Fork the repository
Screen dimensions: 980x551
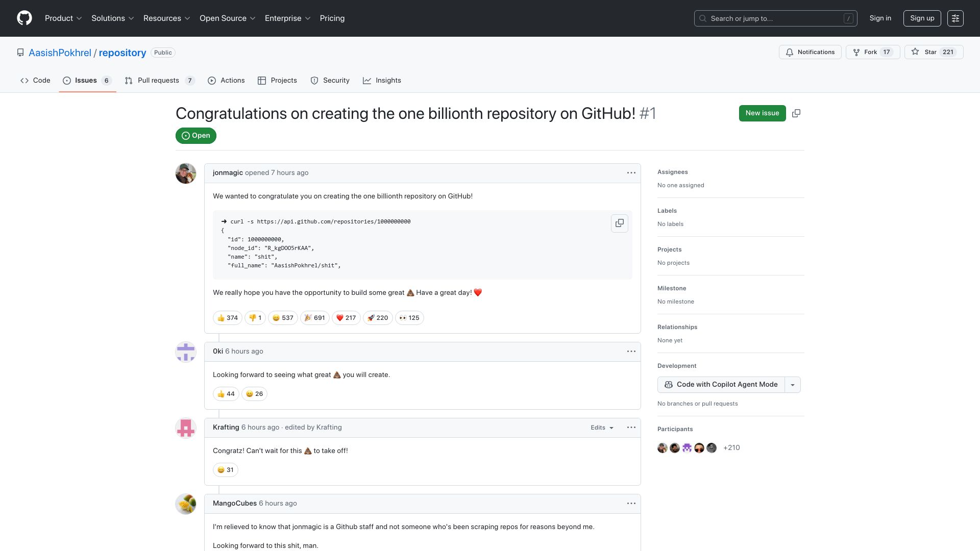[873, 52]
